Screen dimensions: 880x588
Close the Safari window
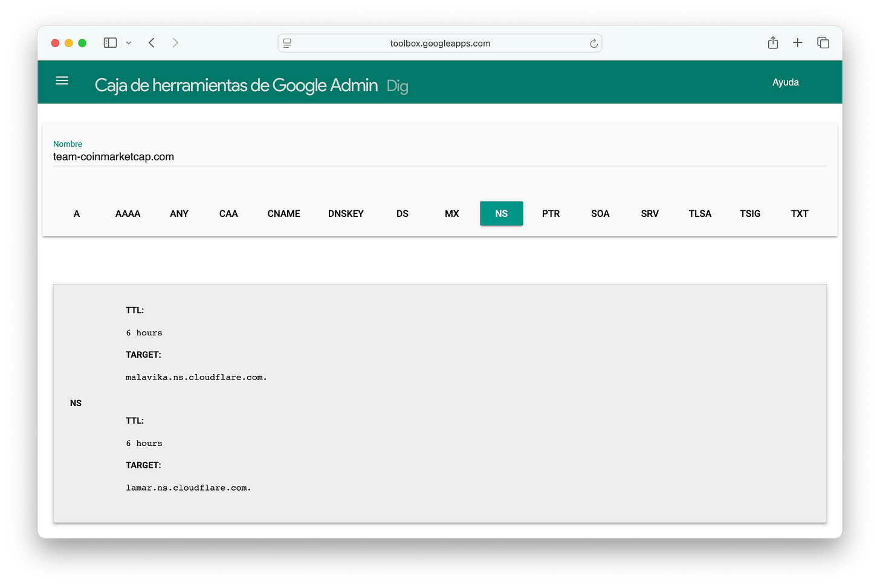tap(55, 43)
